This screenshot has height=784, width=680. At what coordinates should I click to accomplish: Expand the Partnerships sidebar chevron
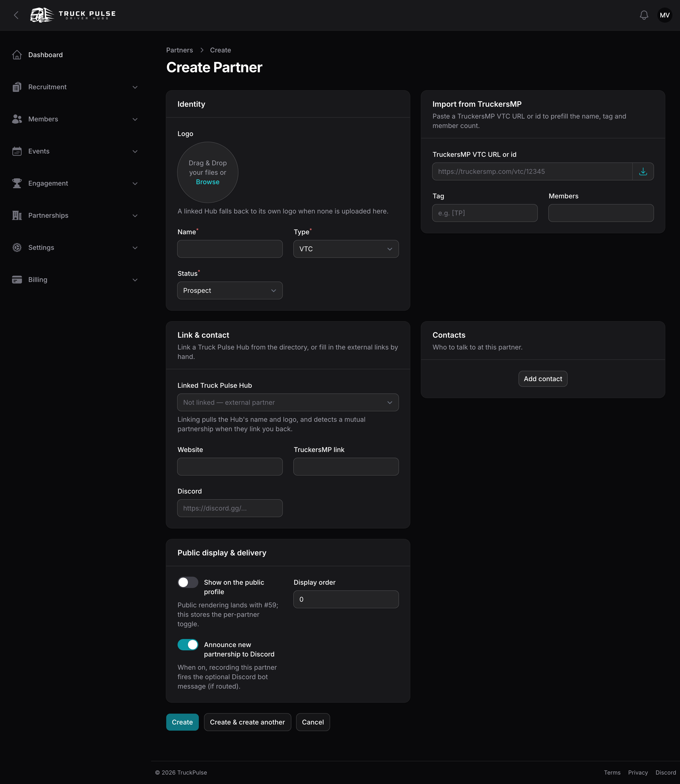[135, 216]
